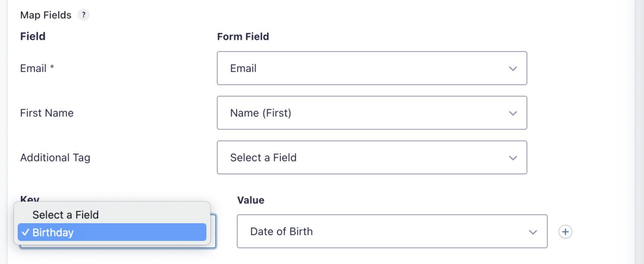Click the chevron arrow in the Additional Tag dropdown
The width and height of the screenshot is (644, 264).
click(513, 158)
